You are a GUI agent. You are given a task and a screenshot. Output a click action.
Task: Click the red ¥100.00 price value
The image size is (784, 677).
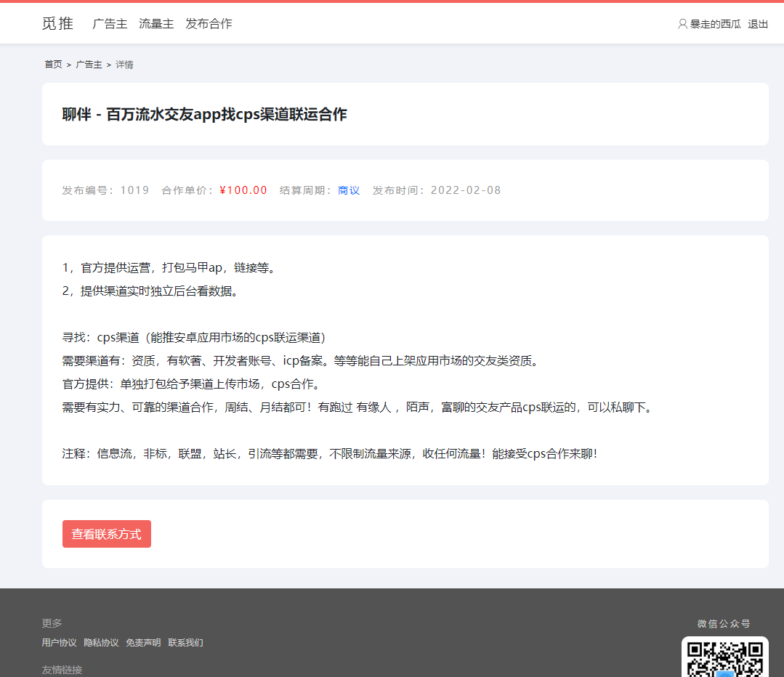coord(243,190)
